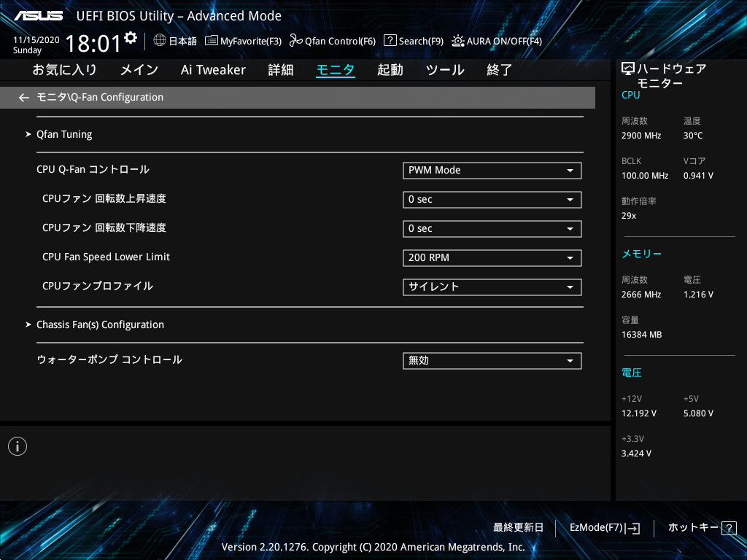Open Search(F9) function
747x560 pixels.
coord(414,41)
